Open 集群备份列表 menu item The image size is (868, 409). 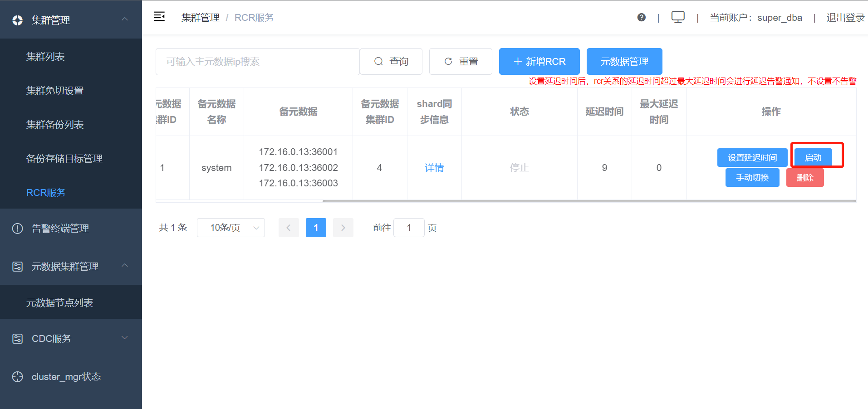(x=71, y=124)
